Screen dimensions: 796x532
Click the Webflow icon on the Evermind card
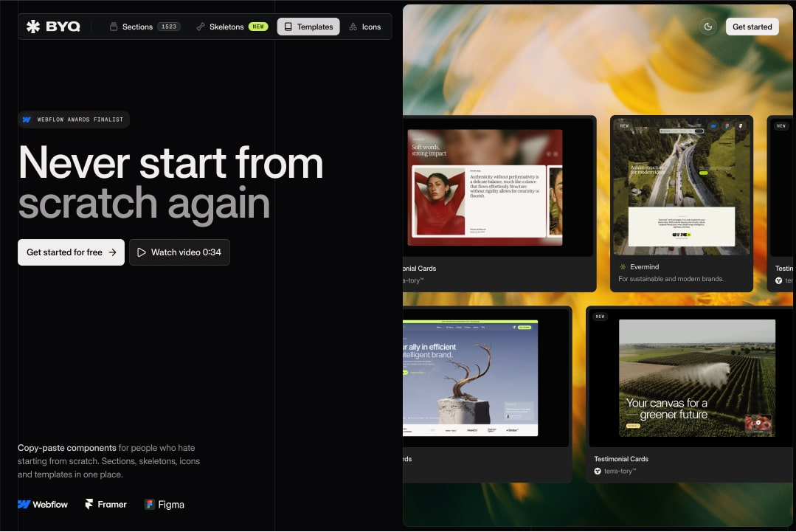pyautogui.click(x=713, y=125)
